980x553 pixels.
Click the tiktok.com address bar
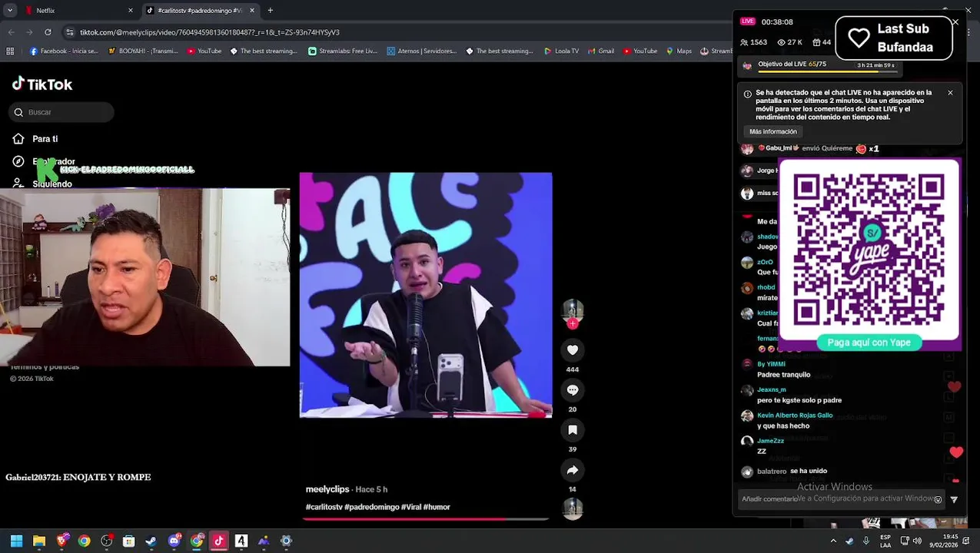click(210, 32)
